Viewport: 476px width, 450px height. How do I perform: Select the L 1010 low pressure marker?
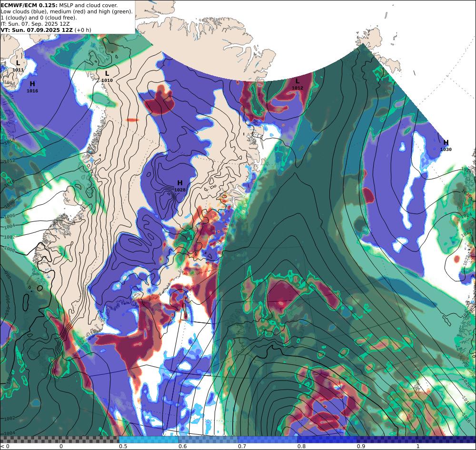point(107,76)
